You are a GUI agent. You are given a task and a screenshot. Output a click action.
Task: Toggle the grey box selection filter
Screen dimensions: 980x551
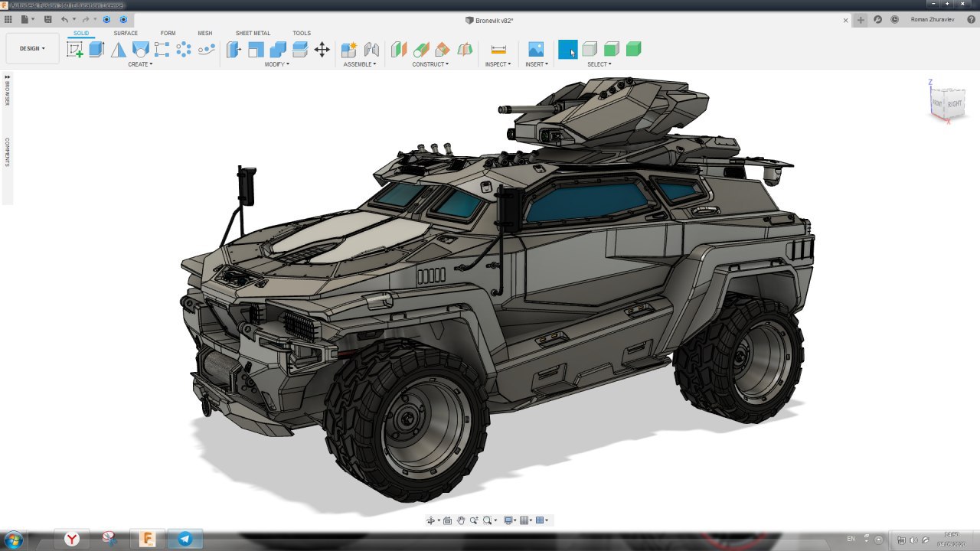(590, 50)
